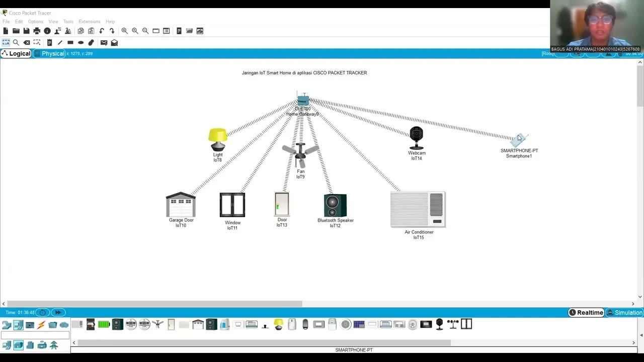This screenshot has width=644, height=362.
Task: Click the device search input field
Action: [x=35, y=335]
